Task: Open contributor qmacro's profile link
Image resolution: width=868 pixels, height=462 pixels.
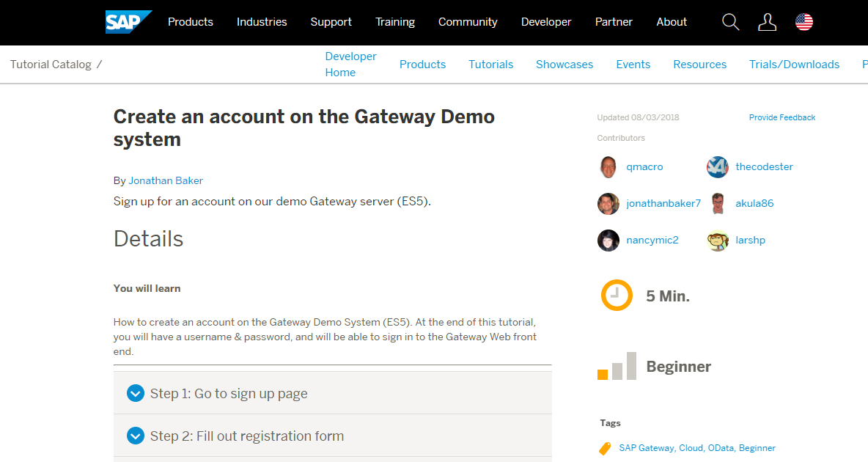Action: click(x=644, y=166)
